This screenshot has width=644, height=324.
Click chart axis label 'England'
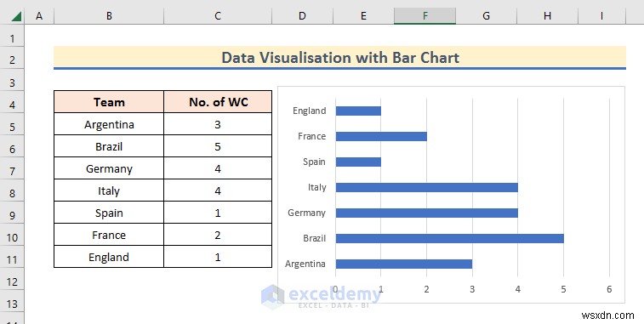310,111
